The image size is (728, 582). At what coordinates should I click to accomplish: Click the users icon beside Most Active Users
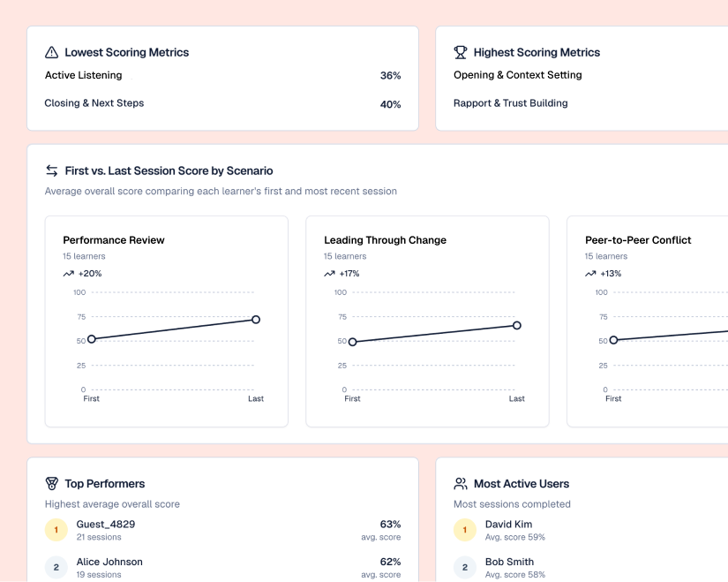[460, 483]
